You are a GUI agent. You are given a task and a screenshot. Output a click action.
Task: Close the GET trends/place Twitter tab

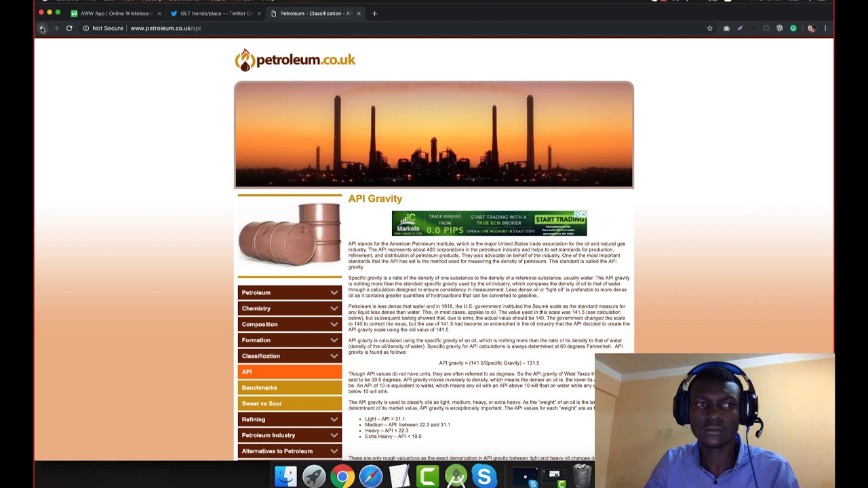pos(259,14)
